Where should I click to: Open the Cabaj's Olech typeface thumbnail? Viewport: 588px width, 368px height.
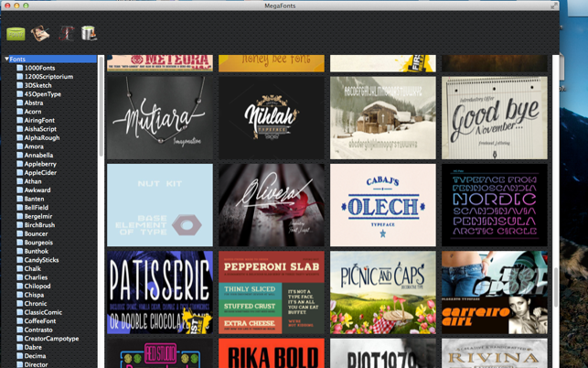pyautogui.click(x=383, y=205)
